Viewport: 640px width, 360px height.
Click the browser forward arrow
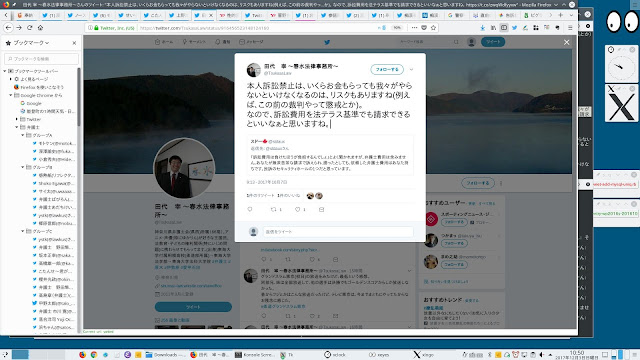point(19,28)
